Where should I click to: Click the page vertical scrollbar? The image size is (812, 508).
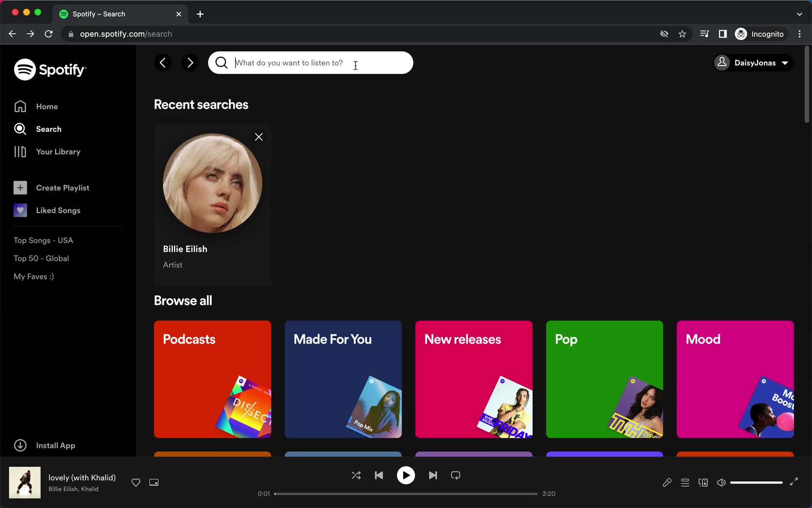[807, 85]
